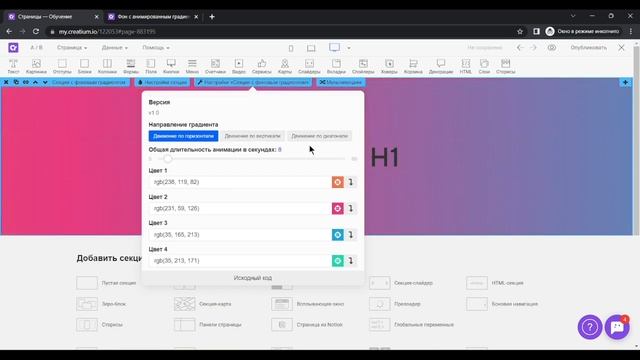Screen dimensions: 640x360
Task: Choose the Ховеры (Hovers) element
Action: pos(389,66)
